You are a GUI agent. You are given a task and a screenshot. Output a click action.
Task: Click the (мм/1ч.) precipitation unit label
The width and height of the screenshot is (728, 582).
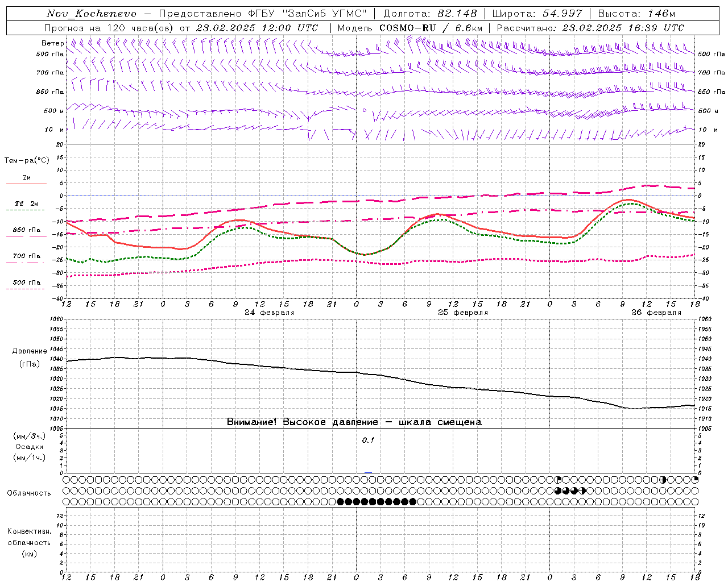pyautogui.click(x=30, y=458)
